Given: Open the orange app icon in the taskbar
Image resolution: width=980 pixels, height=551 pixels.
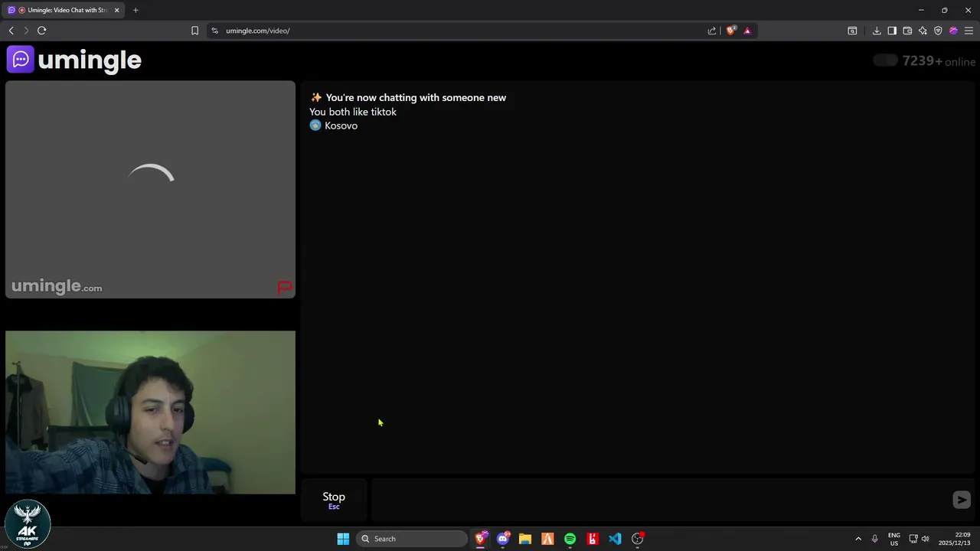Looking at the screenshot, I should coord(547,539).
